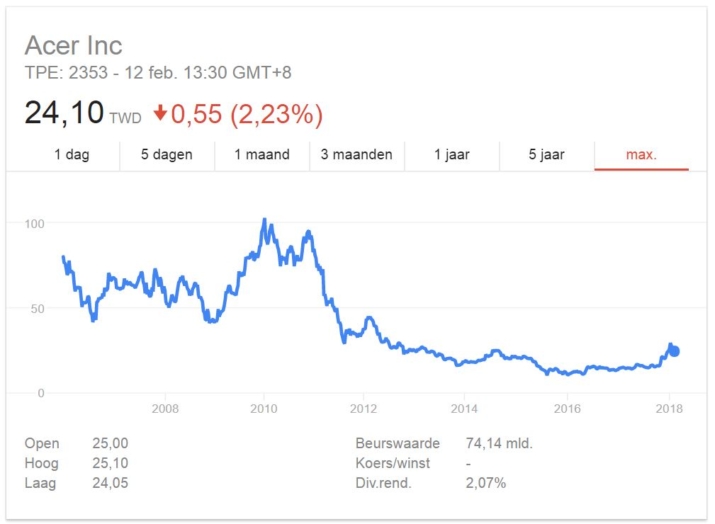715x524 pixels.
Task: Click the Beurswaarde 74,14 mld. value
Action: click(499, 443)
